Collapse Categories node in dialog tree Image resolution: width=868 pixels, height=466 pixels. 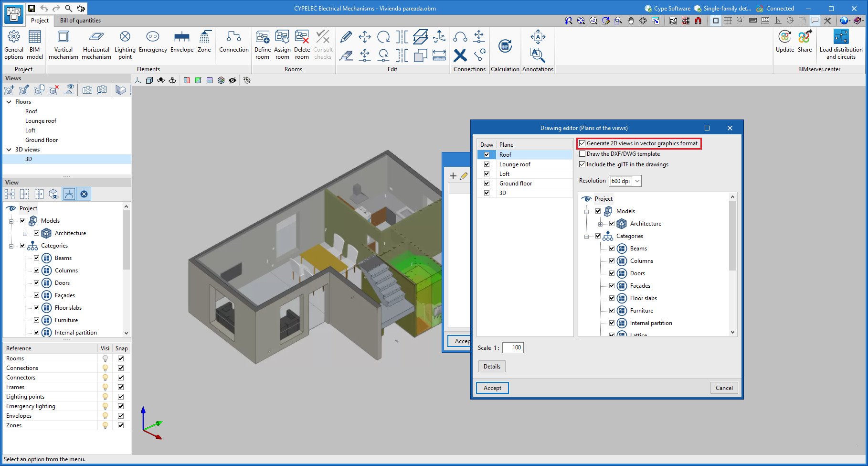click(x=586, y=237)
